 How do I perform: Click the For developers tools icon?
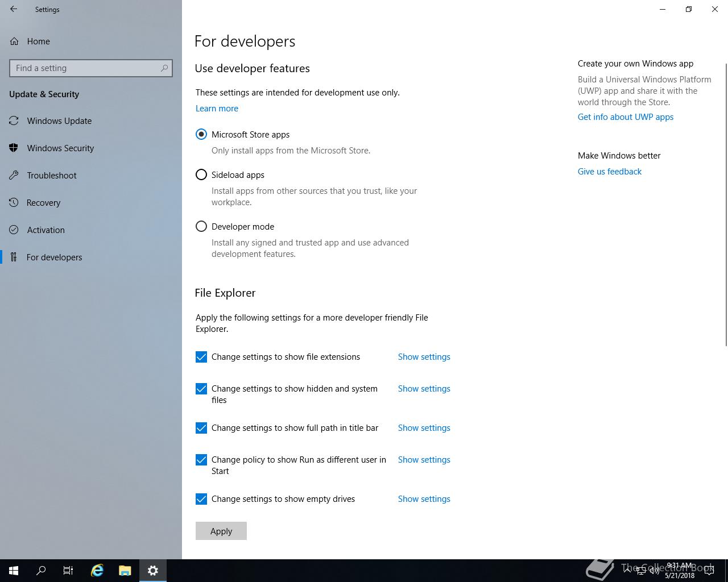tap(14, 257)
